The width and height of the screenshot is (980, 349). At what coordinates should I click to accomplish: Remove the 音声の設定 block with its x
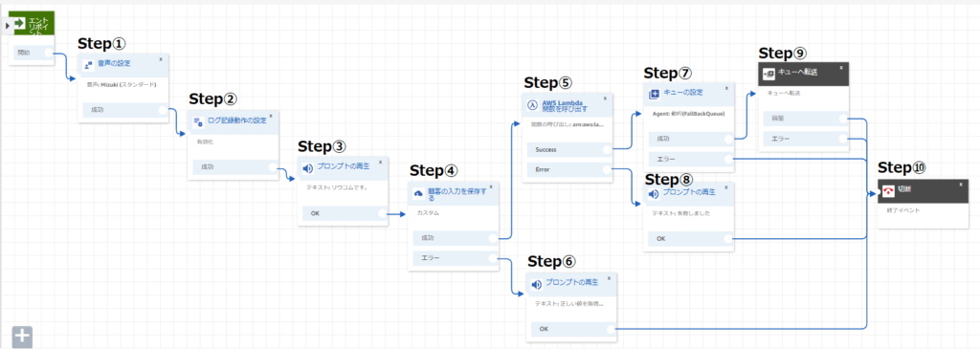(x=161, y=59)
